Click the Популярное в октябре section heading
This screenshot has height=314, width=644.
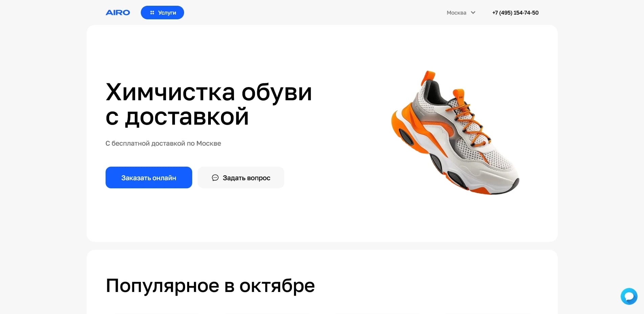click(x=210, y=286)
